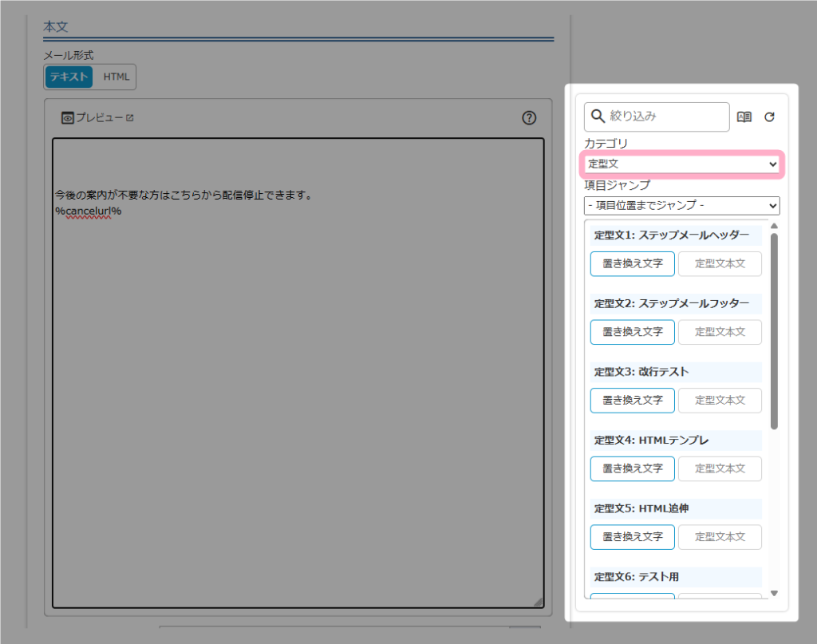Click external link icon next to プレビュー
The image size is (817, 644).
click(x=130, y=118)
